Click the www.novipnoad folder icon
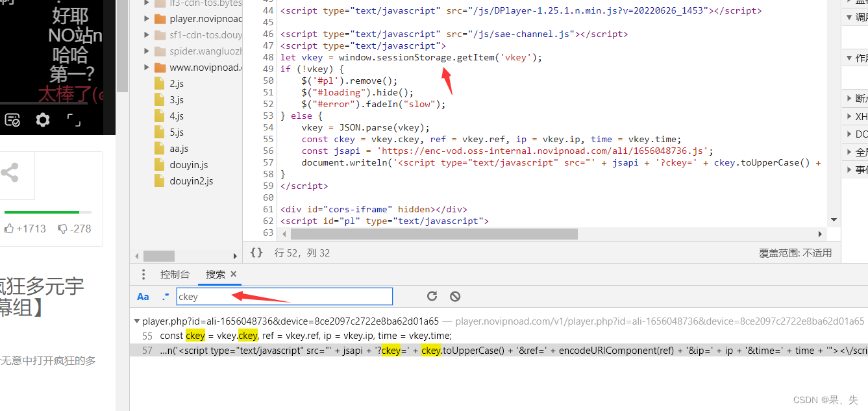This screenshot has width=868, height=411. coord(160,68)
